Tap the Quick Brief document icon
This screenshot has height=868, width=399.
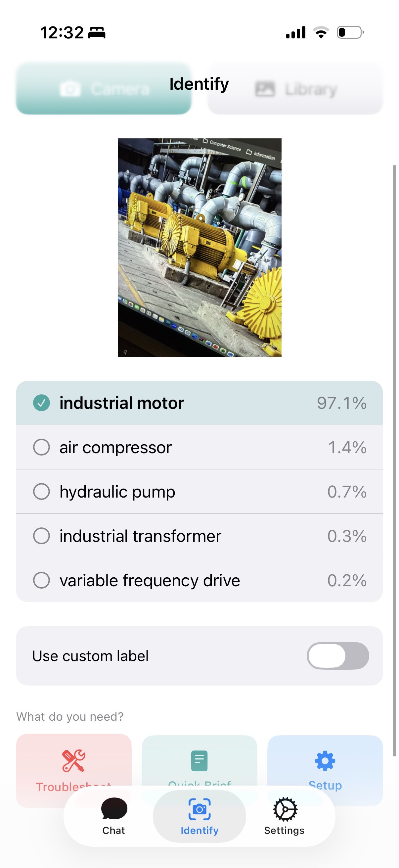199,760
